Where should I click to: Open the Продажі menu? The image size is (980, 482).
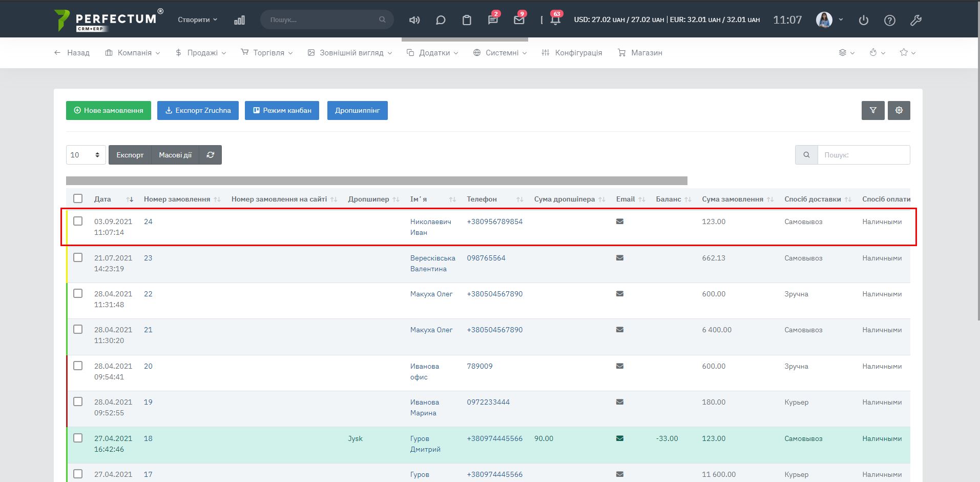tap(201, 53)
